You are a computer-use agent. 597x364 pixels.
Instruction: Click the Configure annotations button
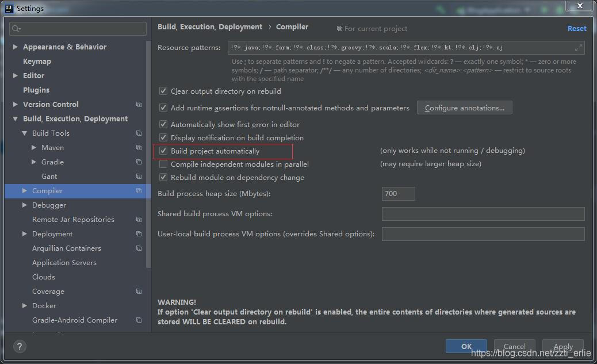(464, 108)
